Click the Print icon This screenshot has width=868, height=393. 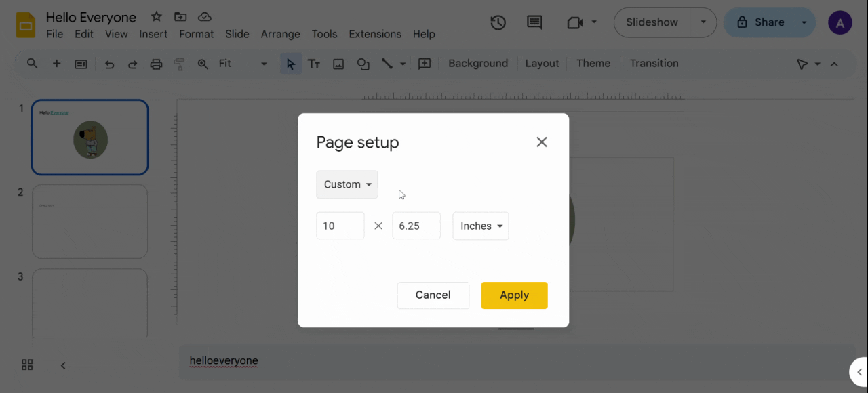click(x=156, y=63)
